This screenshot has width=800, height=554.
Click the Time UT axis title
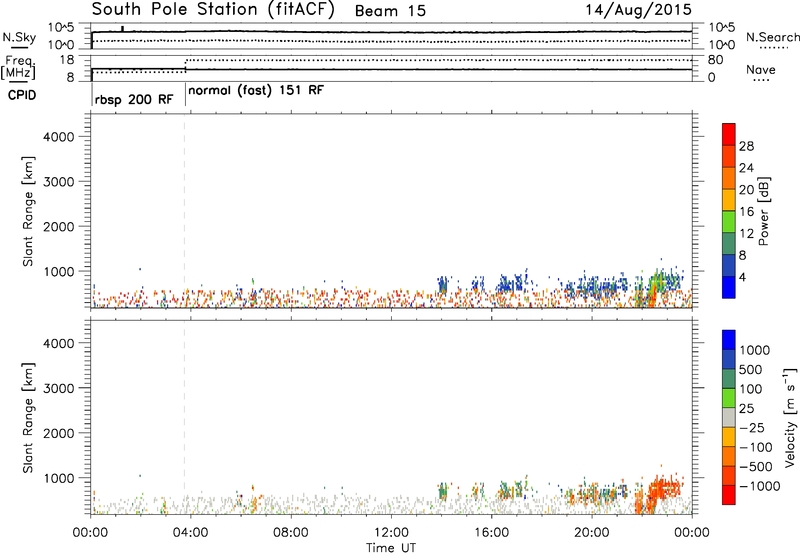pos(391,548)
